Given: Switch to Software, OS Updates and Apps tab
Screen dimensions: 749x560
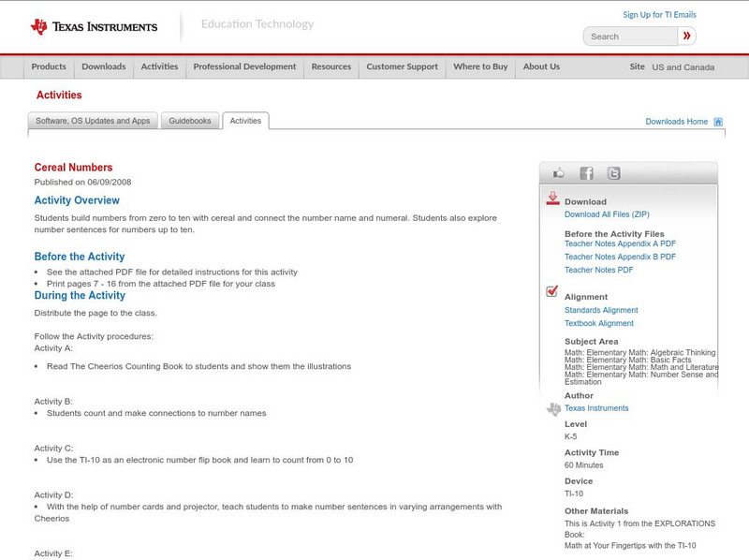Looking at the screenshot, I should tap(93, 121).
